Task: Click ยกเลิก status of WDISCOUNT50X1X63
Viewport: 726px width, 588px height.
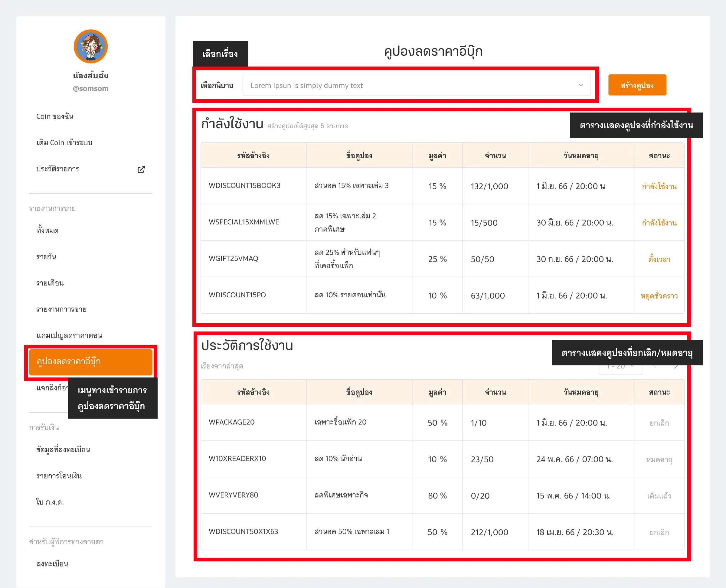Action: [x=659, y=532]
